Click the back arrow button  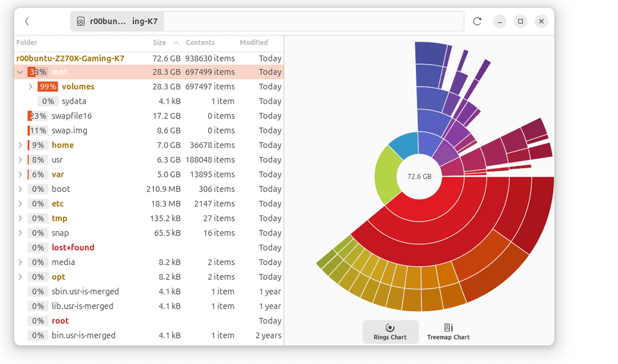pos(27,21)
